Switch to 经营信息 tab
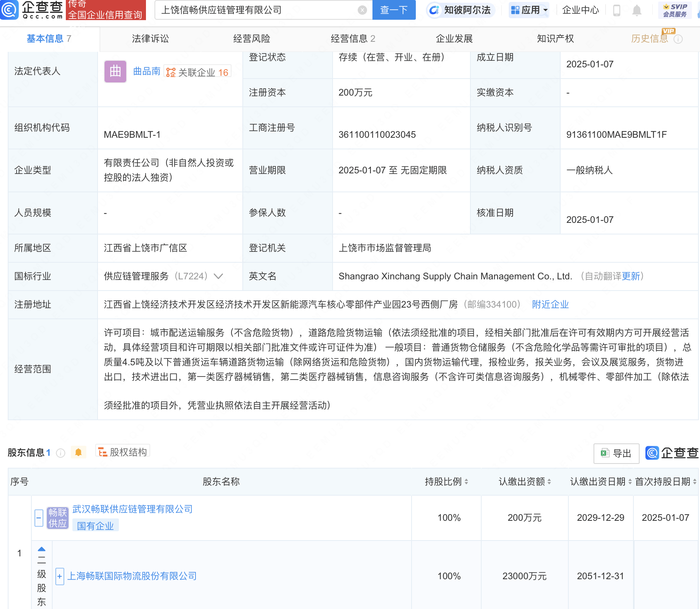Viewport: 700px width, 609px height. (x=353, y=39)
